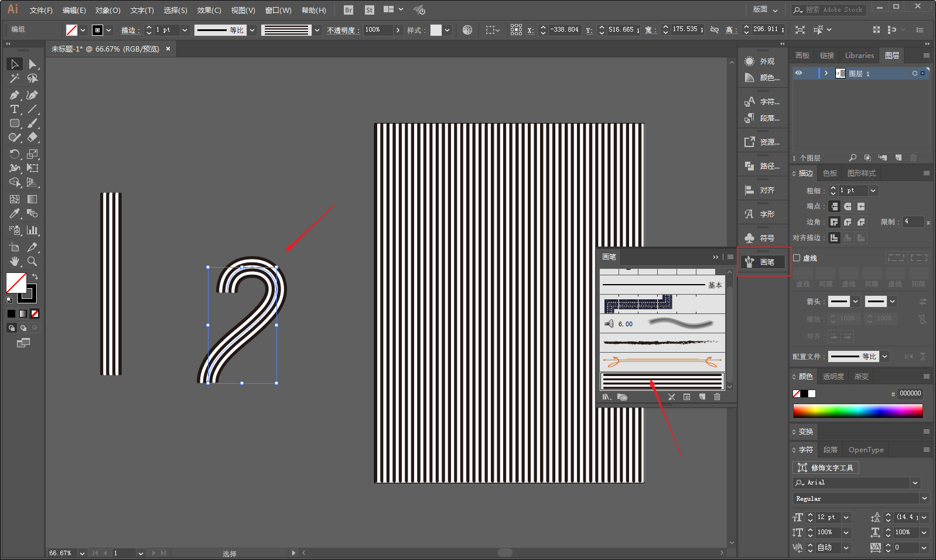Open the 文件(F) menu
Viewport: 936px width, 560px height.
tap(41, 11)
